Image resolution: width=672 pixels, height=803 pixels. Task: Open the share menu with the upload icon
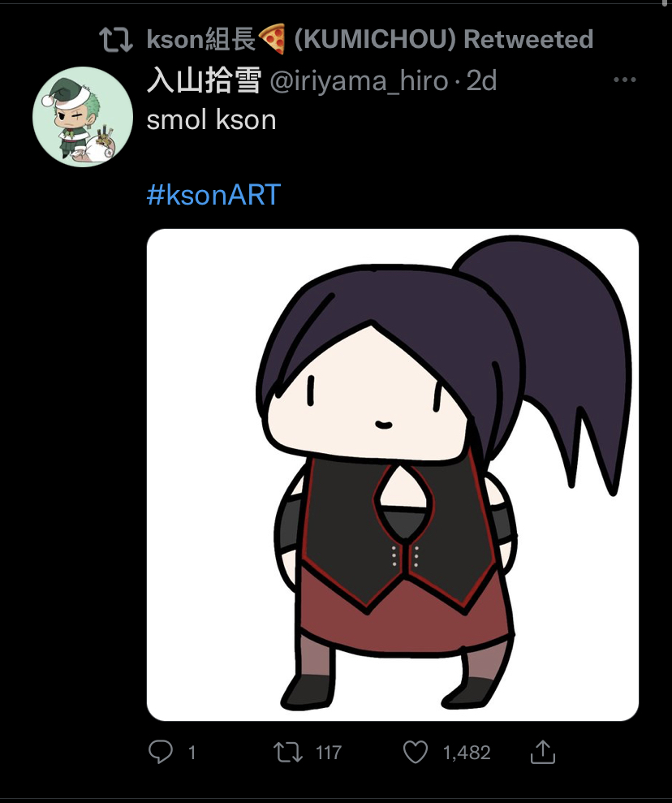(542, 752)
